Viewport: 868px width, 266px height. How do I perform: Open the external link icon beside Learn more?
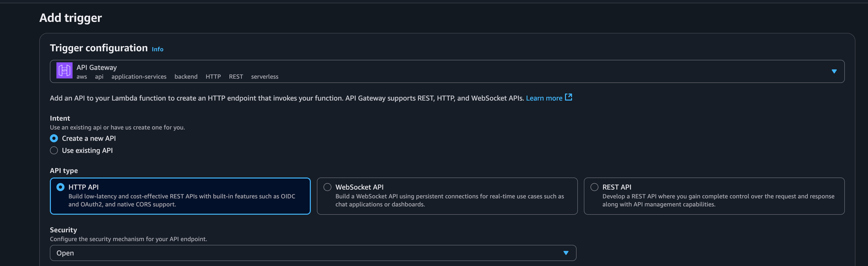point(569,97)
